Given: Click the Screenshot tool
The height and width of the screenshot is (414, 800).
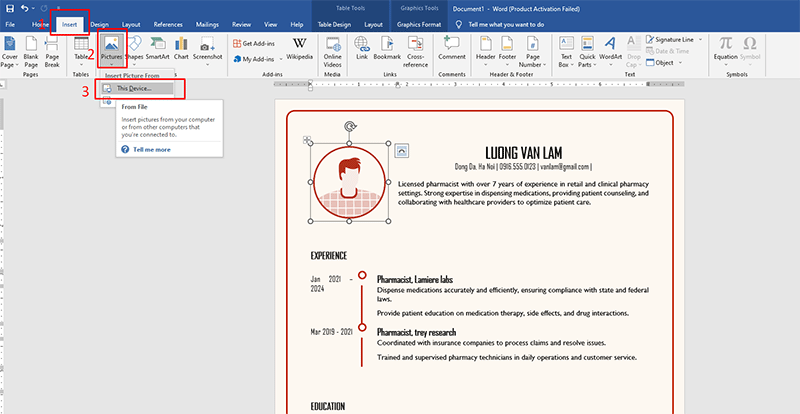Looking at the screenshot, I should [207, 53].
